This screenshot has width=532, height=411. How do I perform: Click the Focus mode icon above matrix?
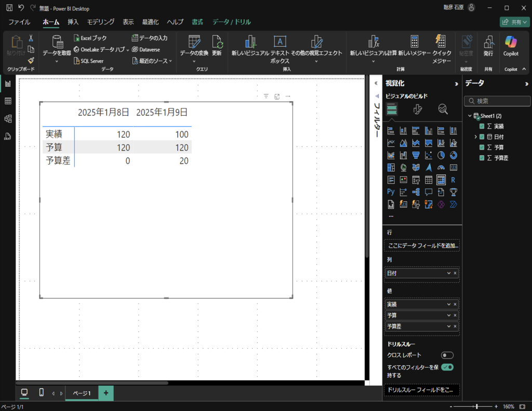277,97
